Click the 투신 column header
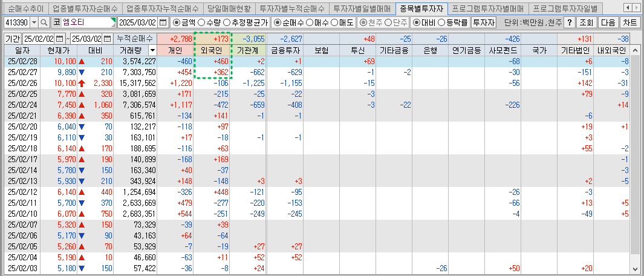This screenshot has height=276, width=644. click(x=358, y=51)
